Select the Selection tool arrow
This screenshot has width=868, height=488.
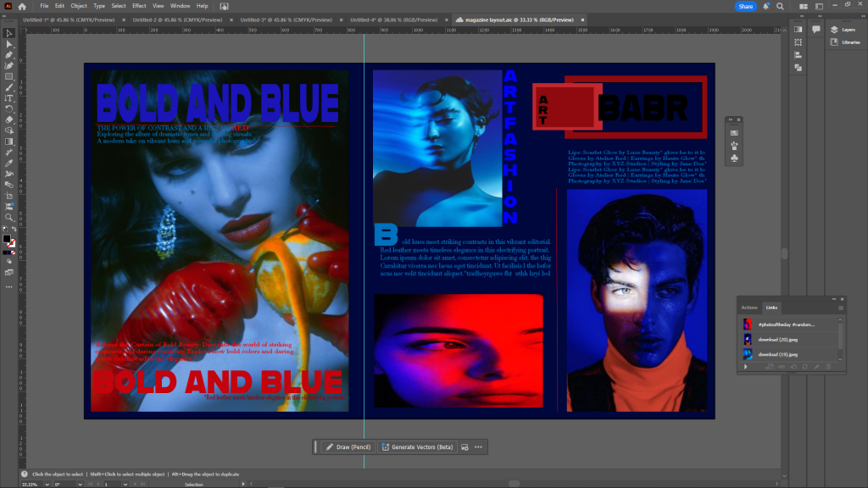8,33
